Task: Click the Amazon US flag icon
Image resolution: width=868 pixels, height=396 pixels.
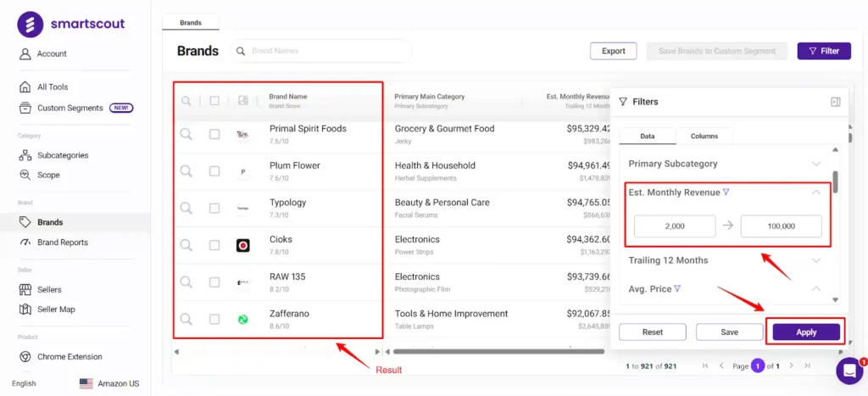Action: pos(86,383)
